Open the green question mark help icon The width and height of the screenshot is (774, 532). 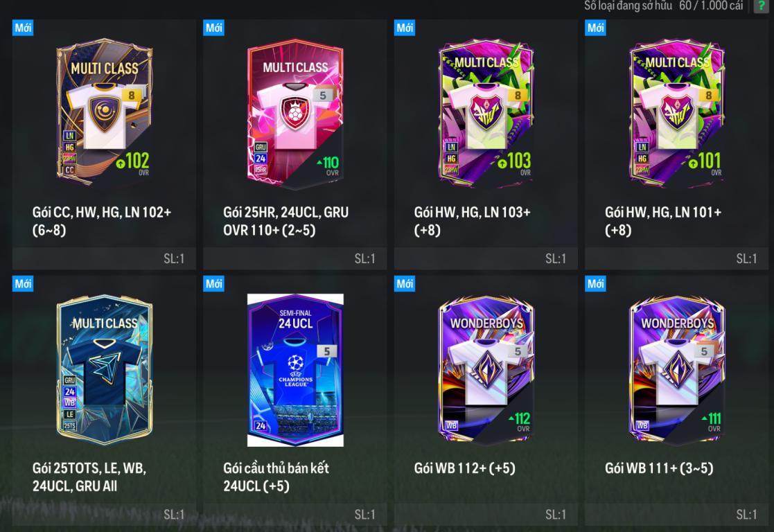point(762,6)
